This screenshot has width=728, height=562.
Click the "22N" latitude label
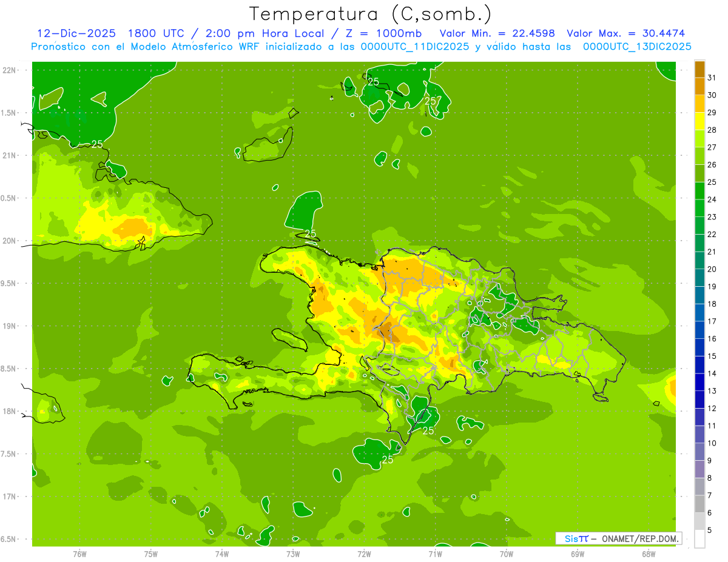10,70
